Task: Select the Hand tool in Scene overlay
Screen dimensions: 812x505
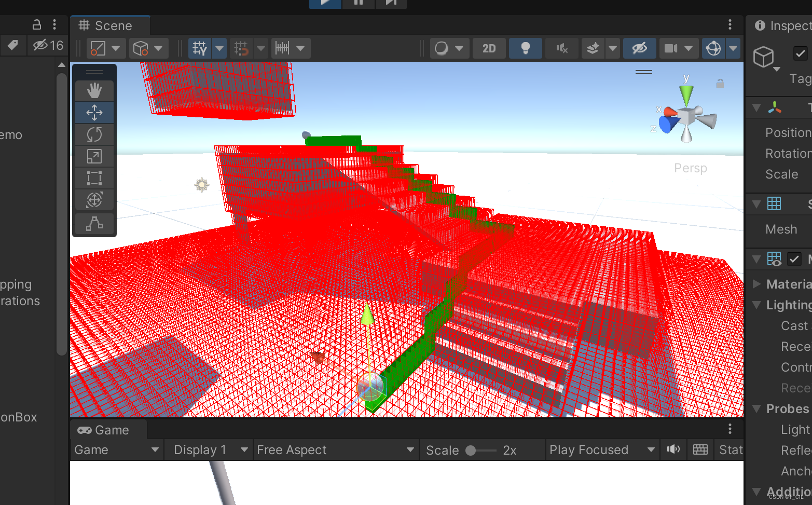Action: click(x=94, y=90)
